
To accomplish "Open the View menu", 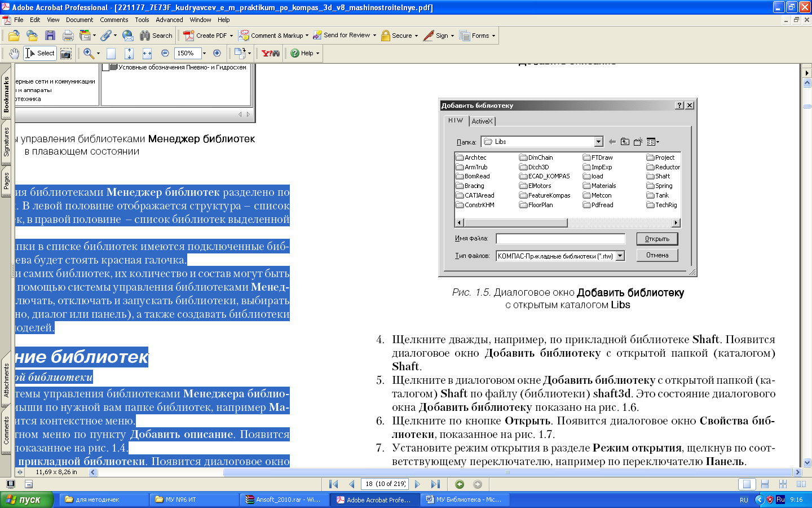I will point(53,20).
